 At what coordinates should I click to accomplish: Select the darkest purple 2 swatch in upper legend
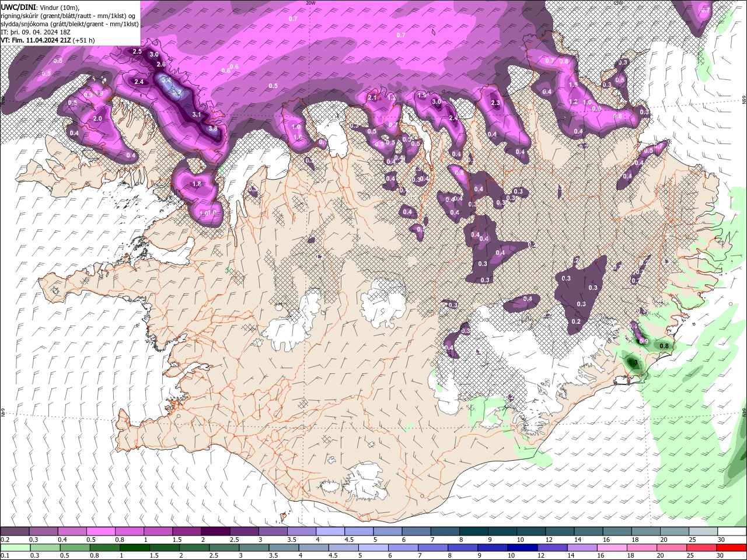pyautogui.click(x=215, y=531)
